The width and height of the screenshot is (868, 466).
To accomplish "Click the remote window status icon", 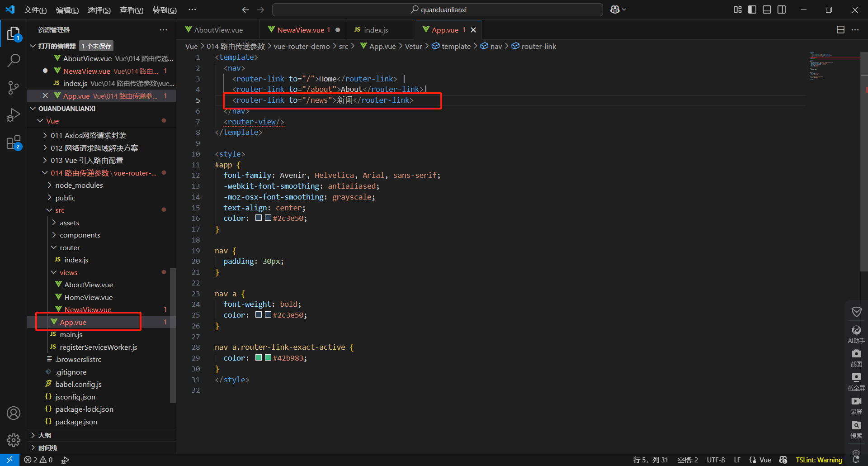I will [x=9, y=460].
